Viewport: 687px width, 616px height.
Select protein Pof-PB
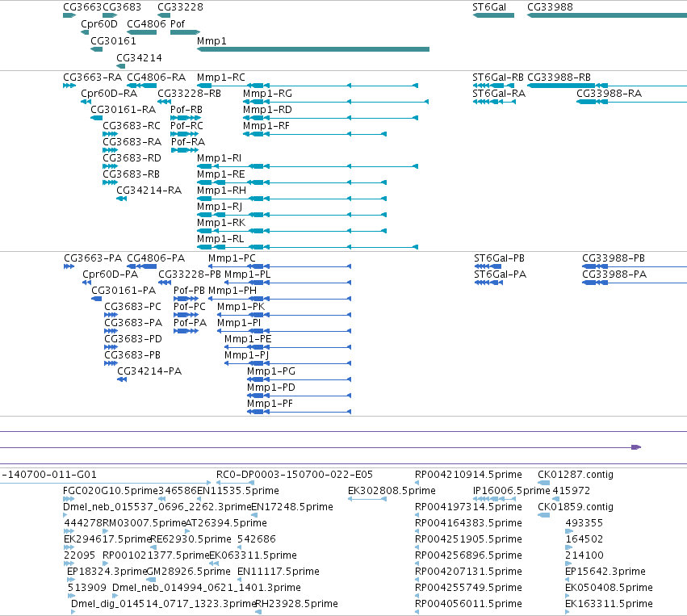[x=186, y=299]
